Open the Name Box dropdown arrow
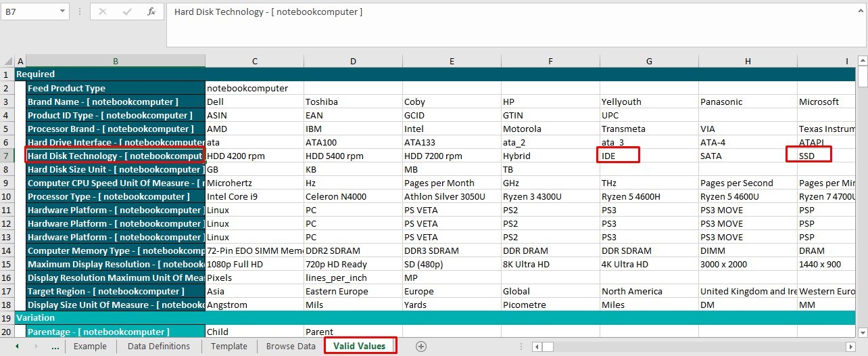868x356 pixels. [63, 12]
